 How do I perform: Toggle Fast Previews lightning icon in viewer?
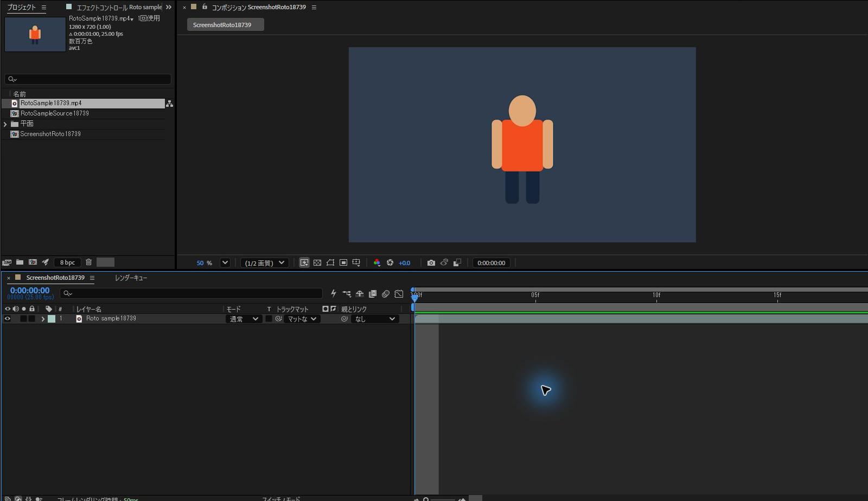pyautogui.click(x=304, y=262)
